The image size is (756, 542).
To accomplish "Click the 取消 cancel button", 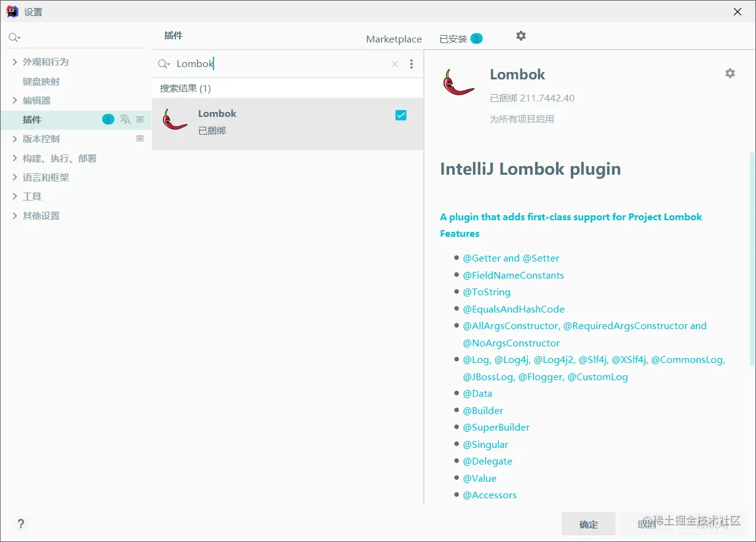I will (x=647, y=524).
